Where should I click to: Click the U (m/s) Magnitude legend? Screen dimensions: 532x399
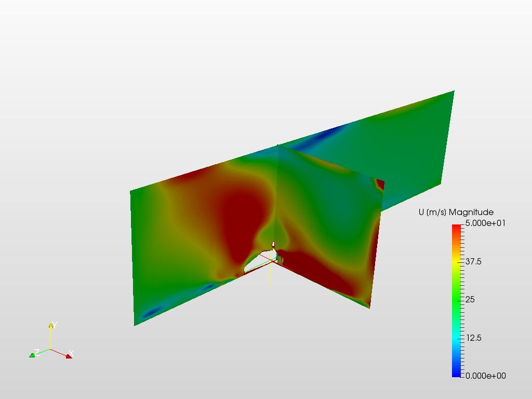click(455, 299)
